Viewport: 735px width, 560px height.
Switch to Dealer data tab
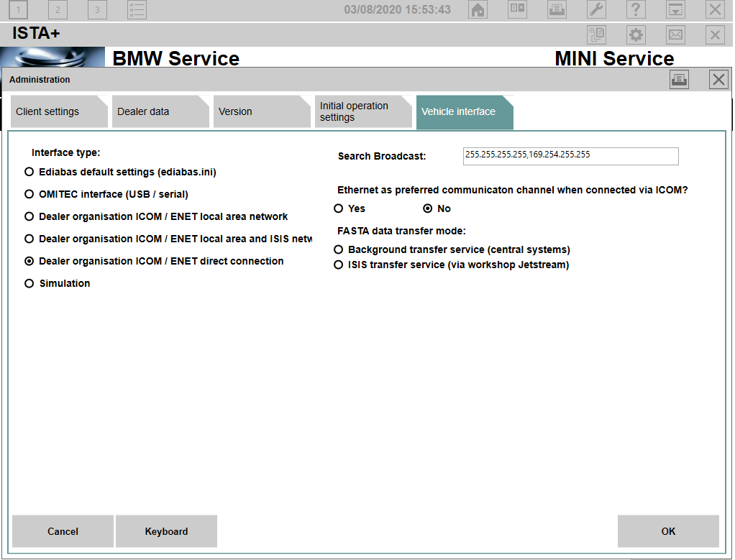tap(160, 111)
